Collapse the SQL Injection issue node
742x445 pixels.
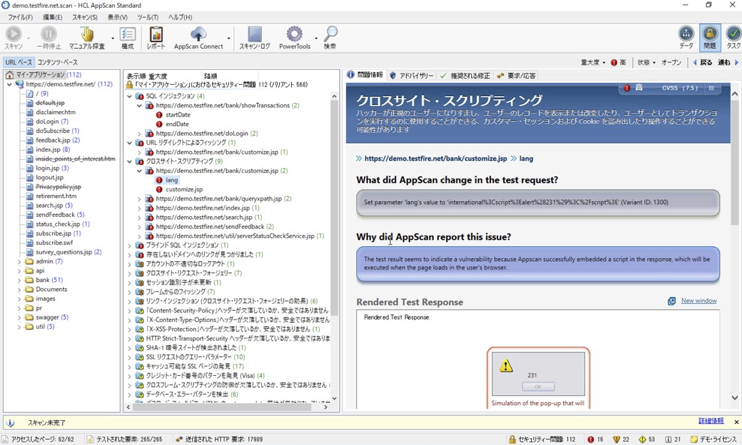(130, 96)
